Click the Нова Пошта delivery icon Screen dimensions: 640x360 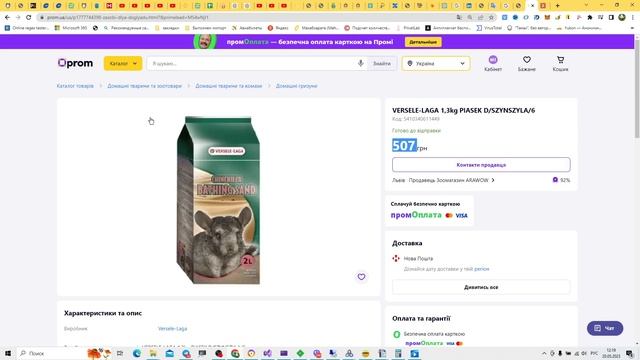pyautogui.click(x=396, y=258)
